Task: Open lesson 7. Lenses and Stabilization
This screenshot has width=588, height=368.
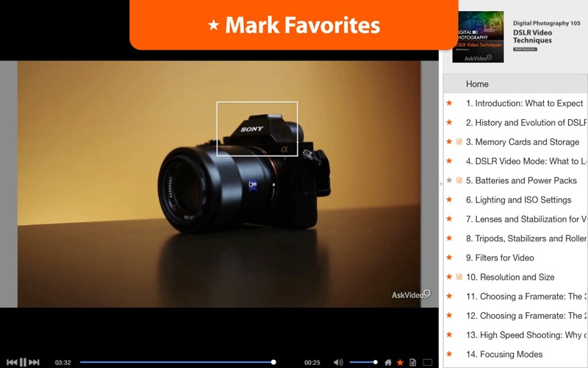Action: [x=526, y=219]
